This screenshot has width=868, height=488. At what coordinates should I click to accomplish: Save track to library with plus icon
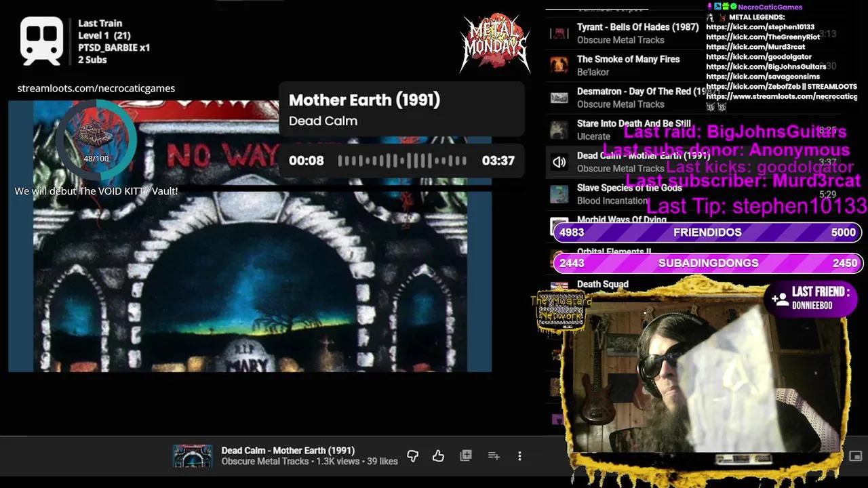click(466, 456)
